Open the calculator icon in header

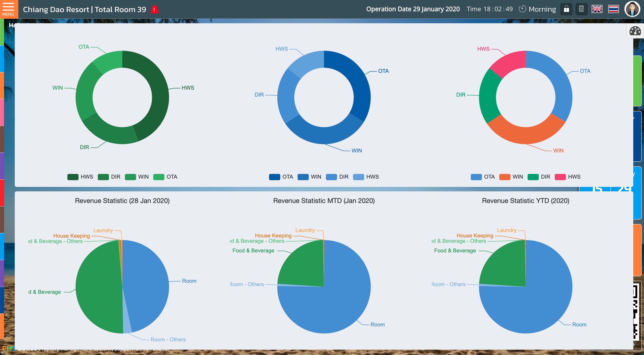pos(581,9)
